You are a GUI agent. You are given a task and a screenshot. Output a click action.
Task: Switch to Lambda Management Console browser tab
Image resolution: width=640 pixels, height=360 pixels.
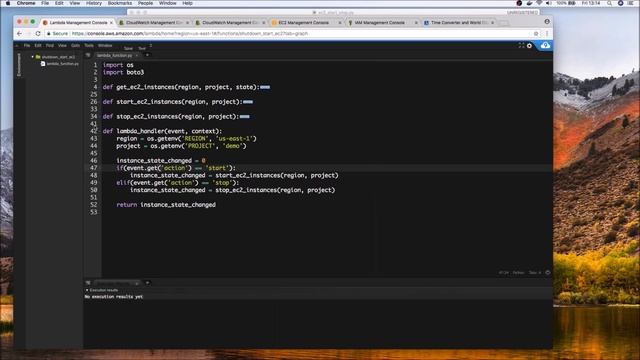[x=78, y=23]
